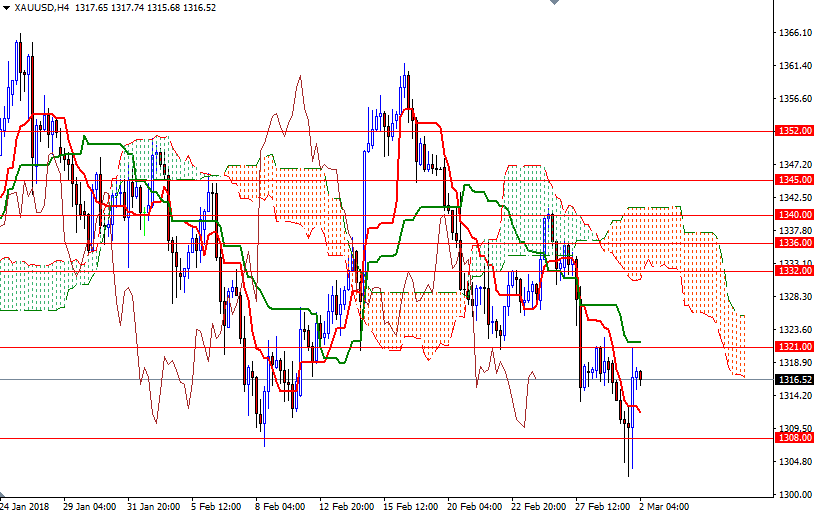Click the small triangle at bottom-left corner
Screen dimensions: 814x514
(3, 497)
